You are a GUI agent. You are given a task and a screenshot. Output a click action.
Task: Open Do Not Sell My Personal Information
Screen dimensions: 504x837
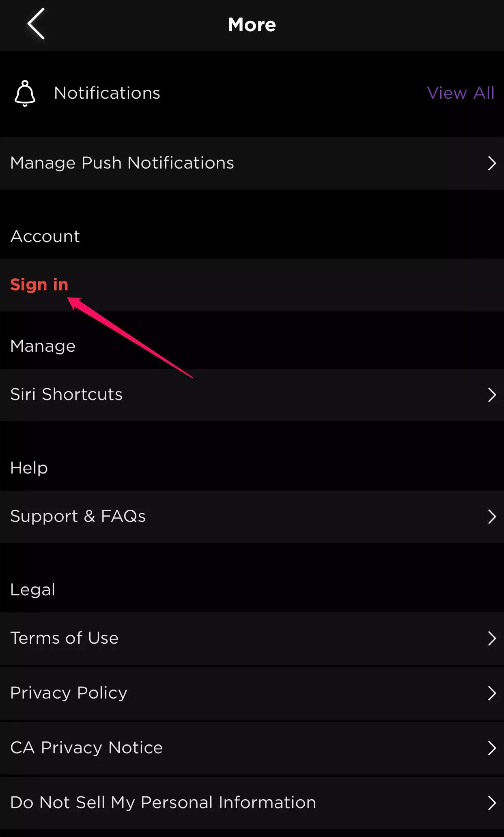point(163,803)
